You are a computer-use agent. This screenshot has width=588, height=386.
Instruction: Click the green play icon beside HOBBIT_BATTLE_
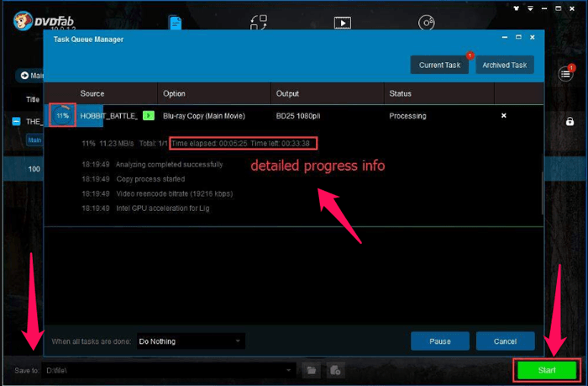[x=148, y=115]
